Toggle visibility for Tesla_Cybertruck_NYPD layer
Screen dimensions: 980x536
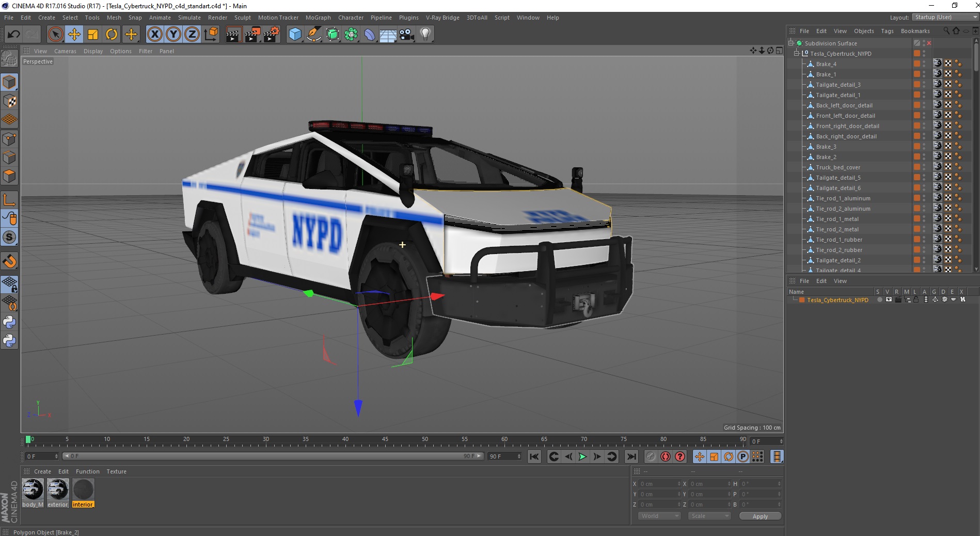tap(889, 299)
